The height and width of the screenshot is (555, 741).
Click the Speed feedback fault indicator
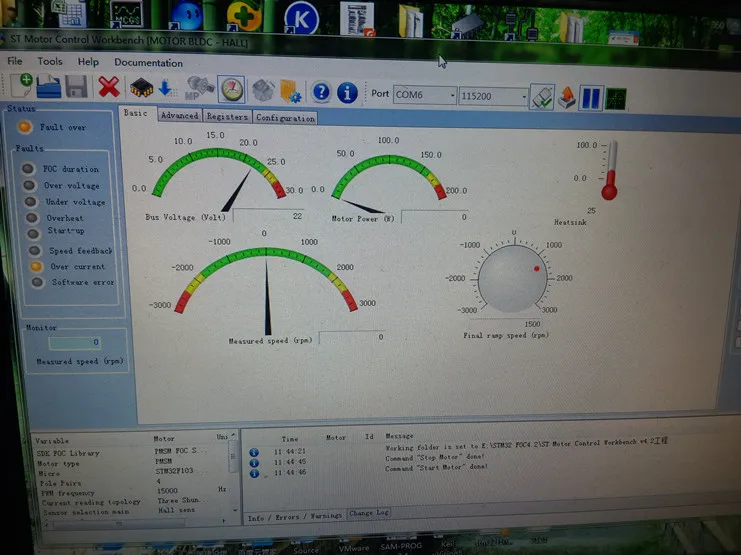34,251
